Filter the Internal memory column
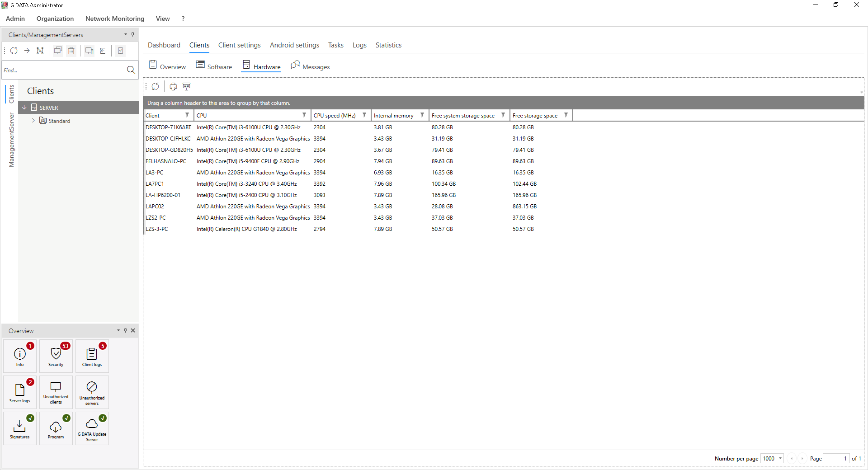This screenshot has height=470, width=868. pyautogui.click(x=422, y=115)
